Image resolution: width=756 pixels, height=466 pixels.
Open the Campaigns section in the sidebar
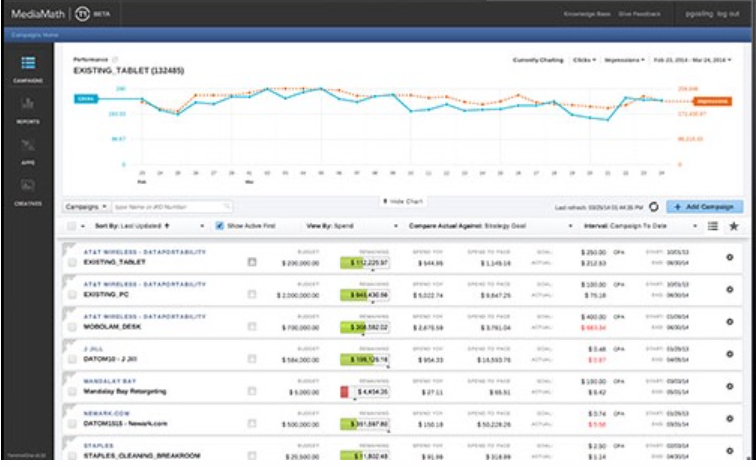28,69
